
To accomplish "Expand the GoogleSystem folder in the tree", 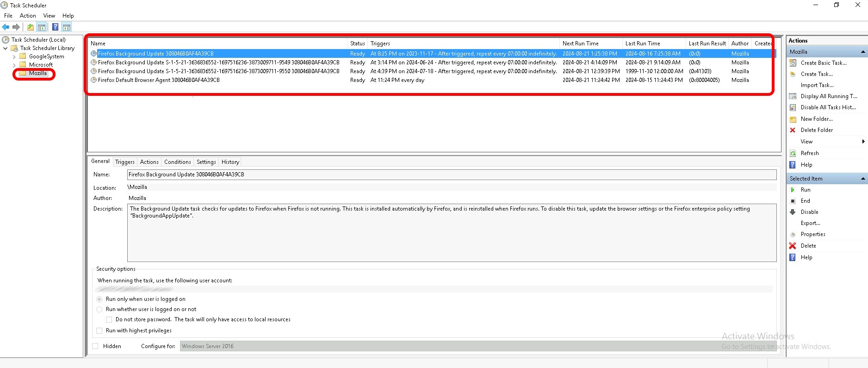I will [x=14, y=57].
